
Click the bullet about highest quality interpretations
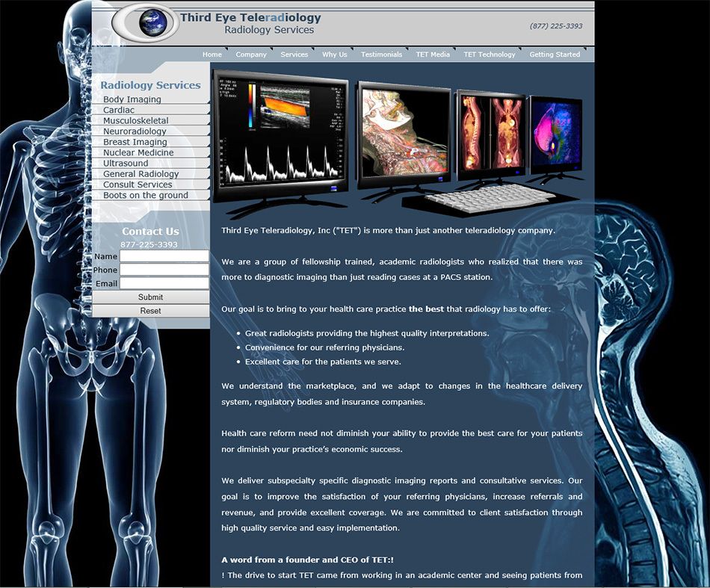click(367, 333)
